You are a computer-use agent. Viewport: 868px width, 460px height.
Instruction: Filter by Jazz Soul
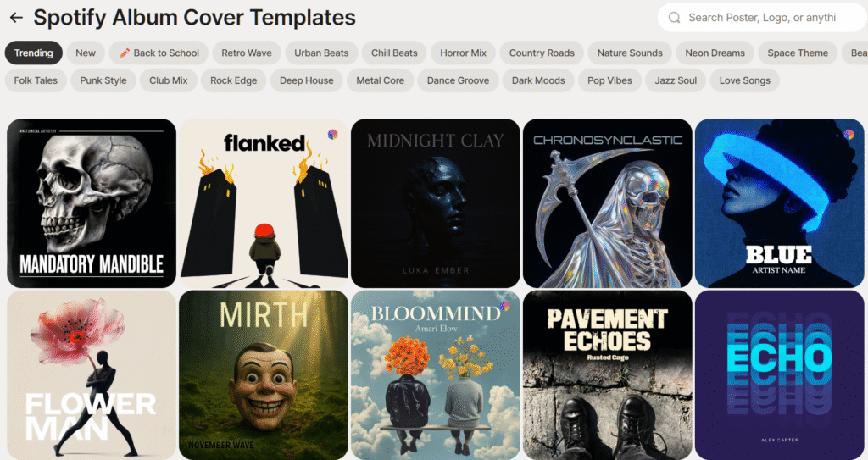tap(676, 80)
